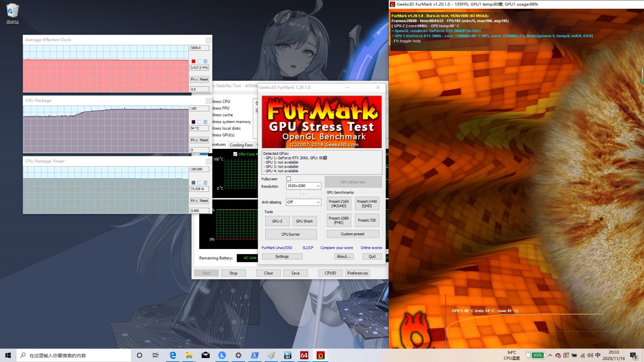Open the blue clock app icon
Viewport: 644px width, 362px height.
[x=222, y=355]
